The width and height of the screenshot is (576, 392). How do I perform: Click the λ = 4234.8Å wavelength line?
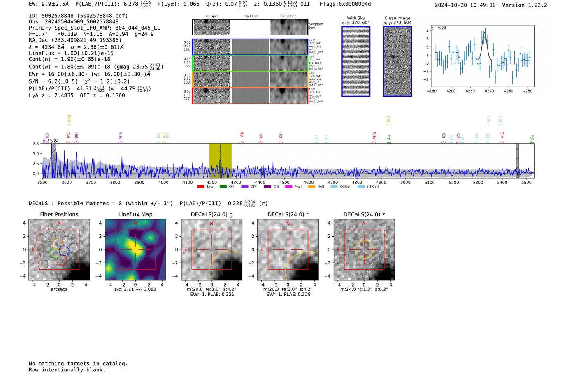77,47
